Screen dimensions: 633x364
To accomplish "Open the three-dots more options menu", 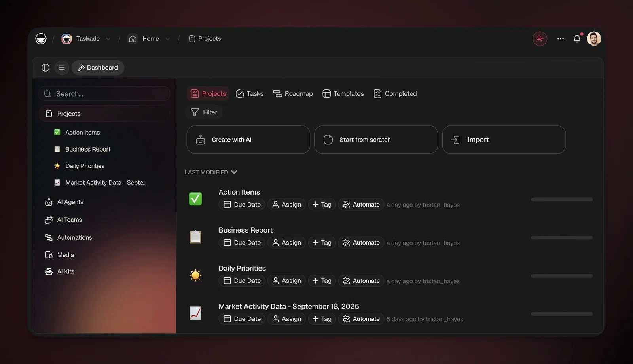I will [x=560, y=39].
